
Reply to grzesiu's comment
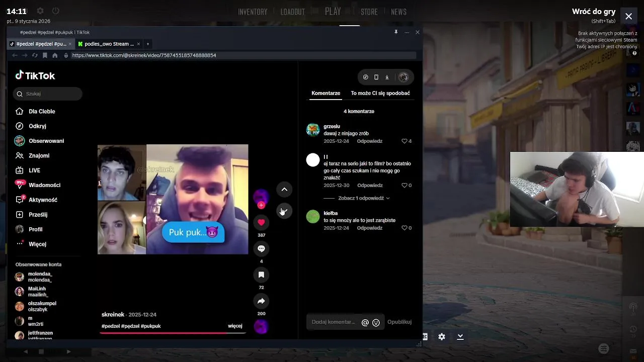(x=370, y=141)
